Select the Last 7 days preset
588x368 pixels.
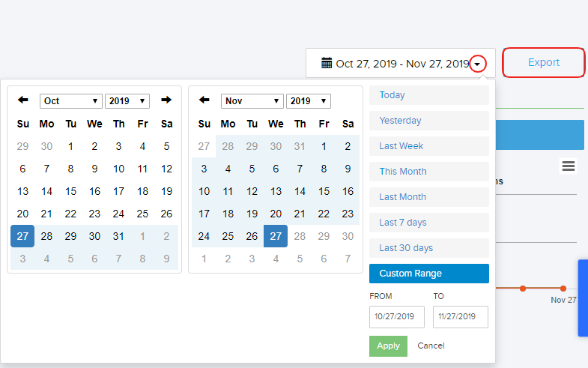coord(428,223)
